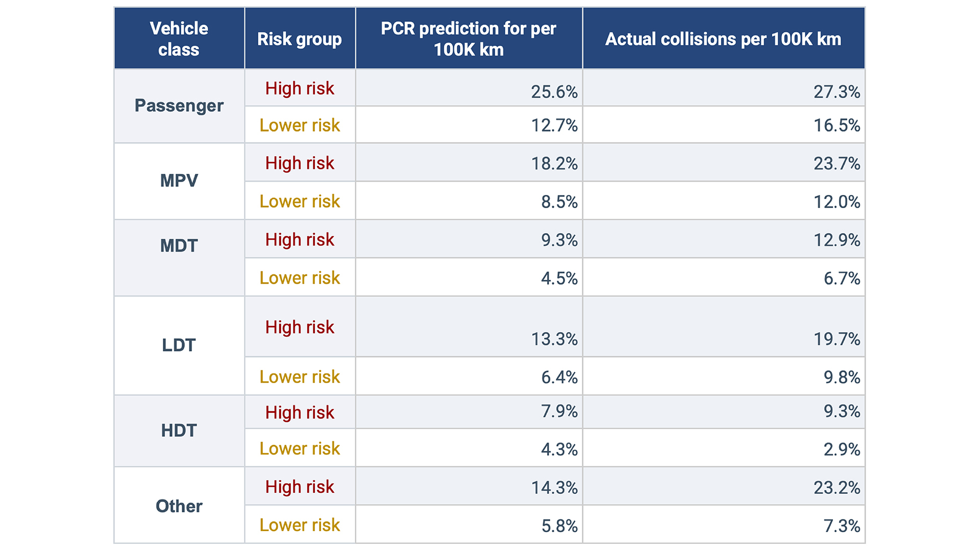Click the Vehicle class column header
Viewport: 980px width, 551px height.
pyautogui.click(x=179, y=39)
